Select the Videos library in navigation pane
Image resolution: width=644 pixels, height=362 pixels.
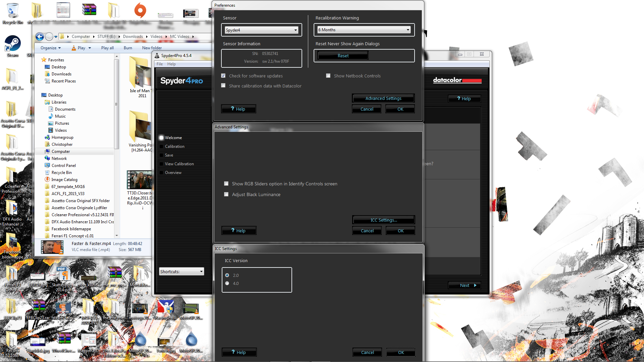point(61,130)
